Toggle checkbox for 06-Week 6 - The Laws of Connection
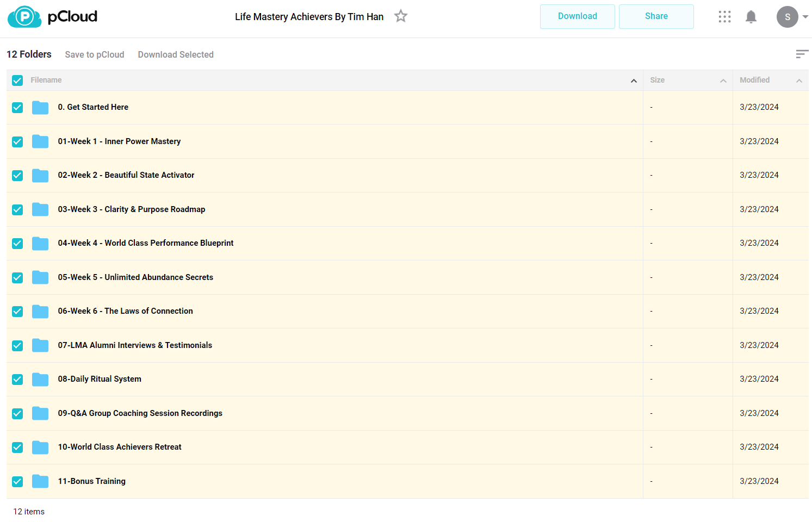This screenshot has width=812, height=522. point(17,312)
